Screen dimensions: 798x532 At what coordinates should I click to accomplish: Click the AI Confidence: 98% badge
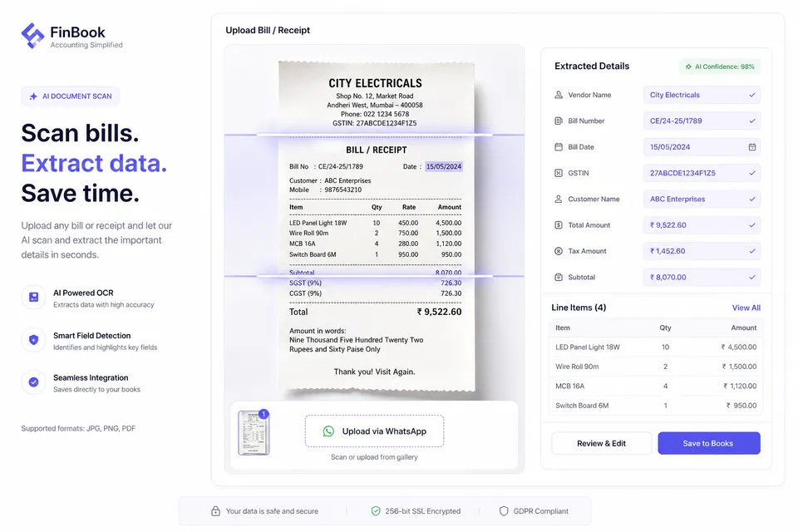[720, 66]
